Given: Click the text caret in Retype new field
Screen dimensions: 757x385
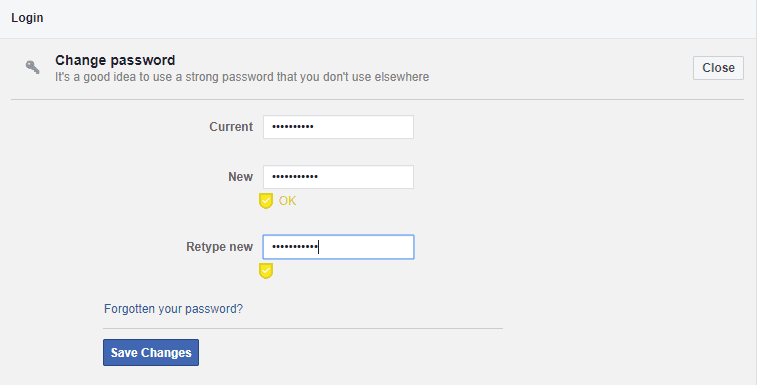Looking at the screenshot, I should point(319,247).
